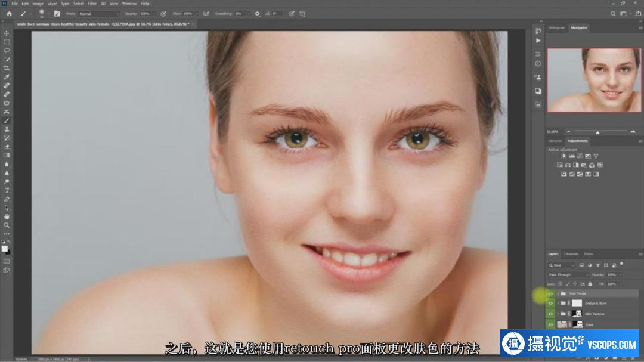
Task: Select the Dodge & Burn layer mask
Action: point(577,303)
